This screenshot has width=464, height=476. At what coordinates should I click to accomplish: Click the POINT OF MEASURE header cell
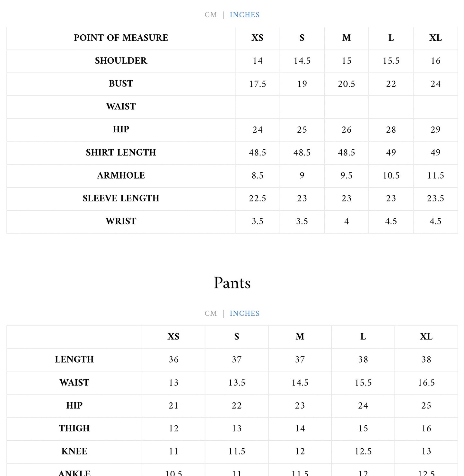click(x=121, y=38)
